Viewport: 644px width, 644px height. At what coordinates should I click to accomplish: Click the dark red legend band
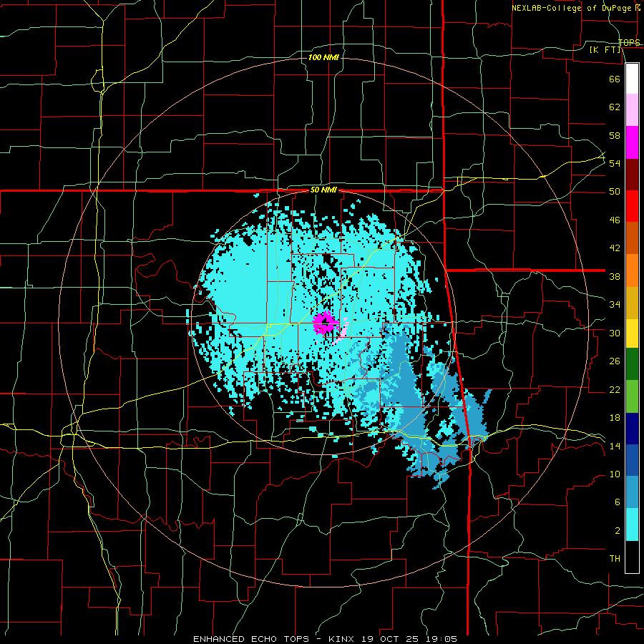point(632,175)
